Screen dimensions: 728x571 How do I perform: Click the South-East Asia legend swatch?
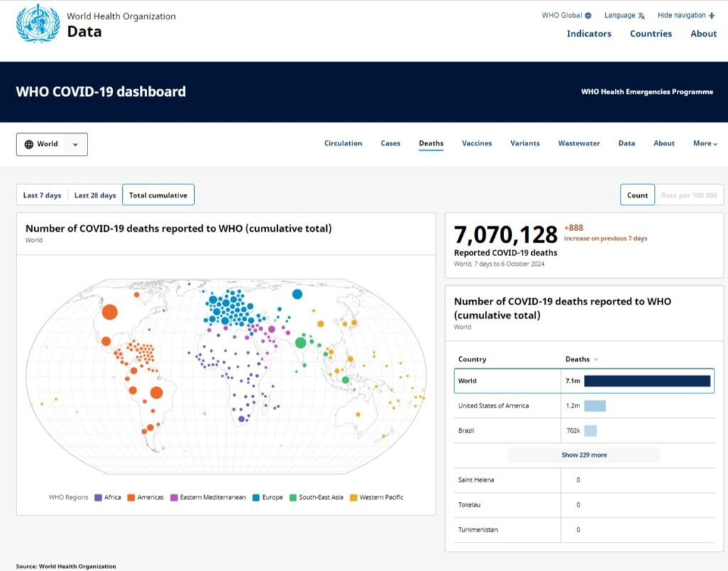tap(293, 498)
